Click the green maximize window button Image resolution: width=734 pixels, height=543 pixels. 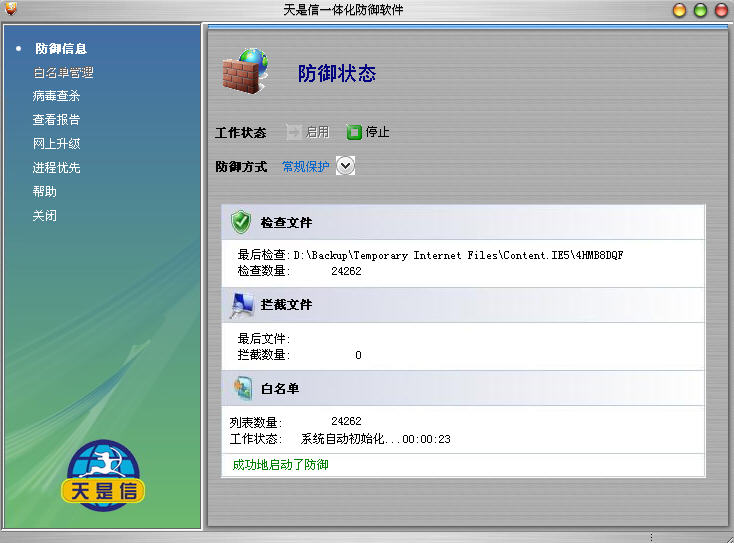pyautogui.click(x=700, y=10)
